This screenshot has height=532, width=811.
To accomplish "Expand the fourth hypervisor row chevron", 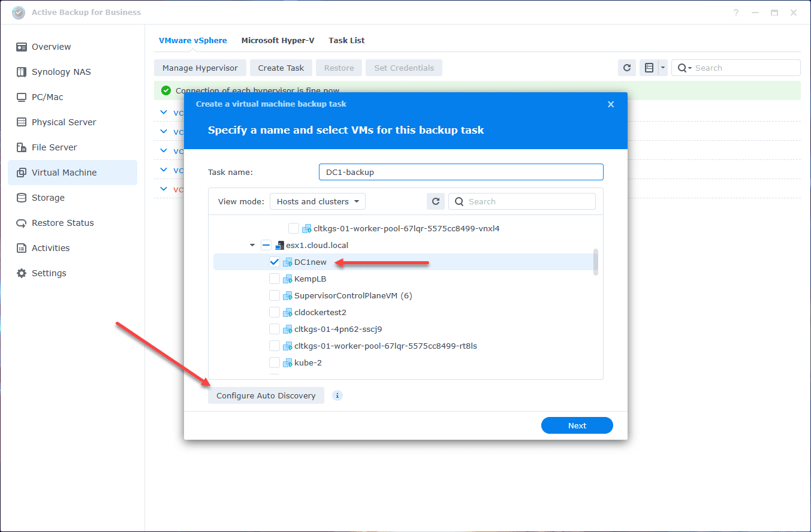I will [x=164, y=170].
